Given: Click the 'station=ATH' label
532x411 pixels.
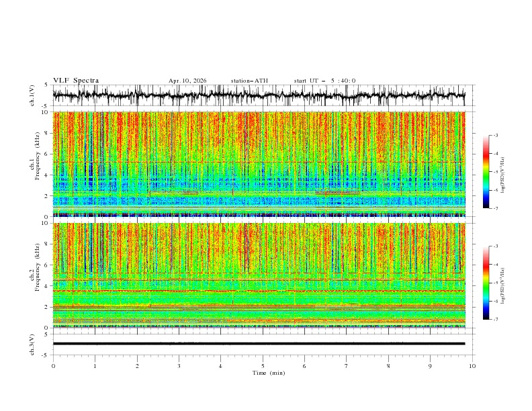Looking at the screenshot, I should pyautogui.click(x=249, y=81).
